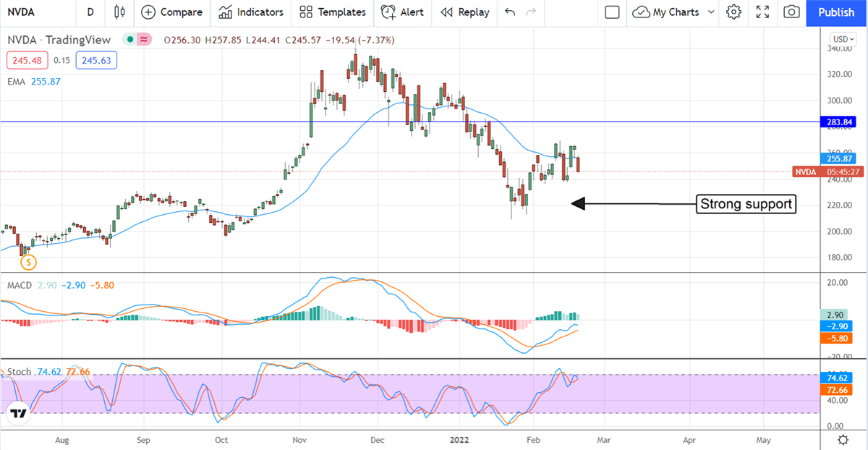
Task: Open the candlestick chart style selector
Action: [x=119, y=12]
